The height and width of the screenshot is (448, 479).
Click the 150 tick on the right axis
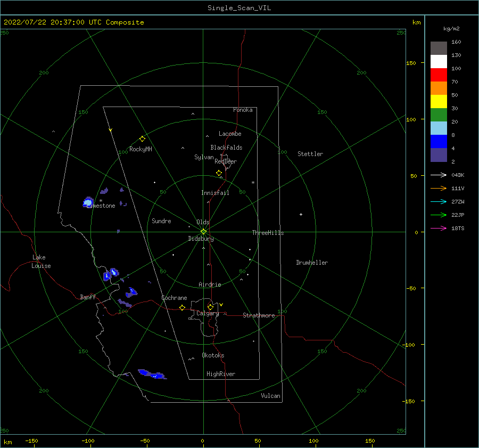coord(411,63)
